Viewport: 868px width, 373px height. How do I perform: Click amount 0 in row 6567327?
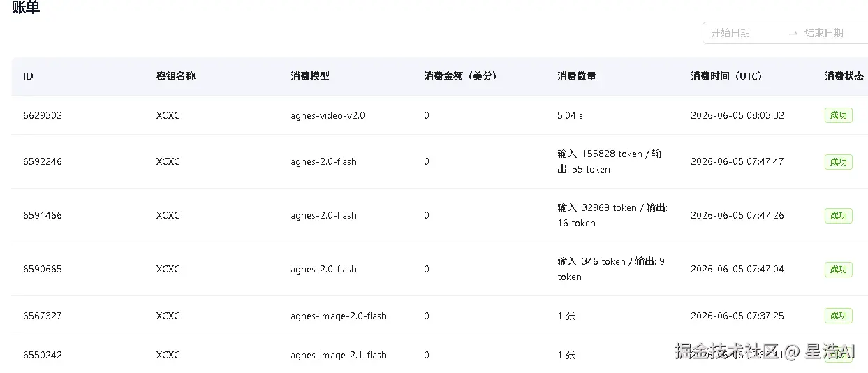pyautogui.click(x=427, y=316)
